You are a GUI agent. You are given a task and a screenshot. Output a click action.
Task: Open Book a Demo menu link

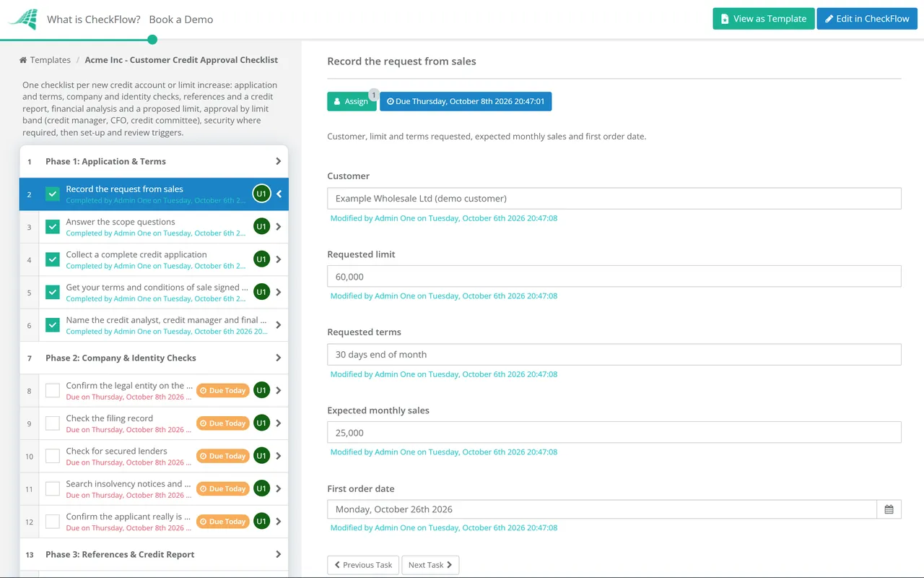181,20
